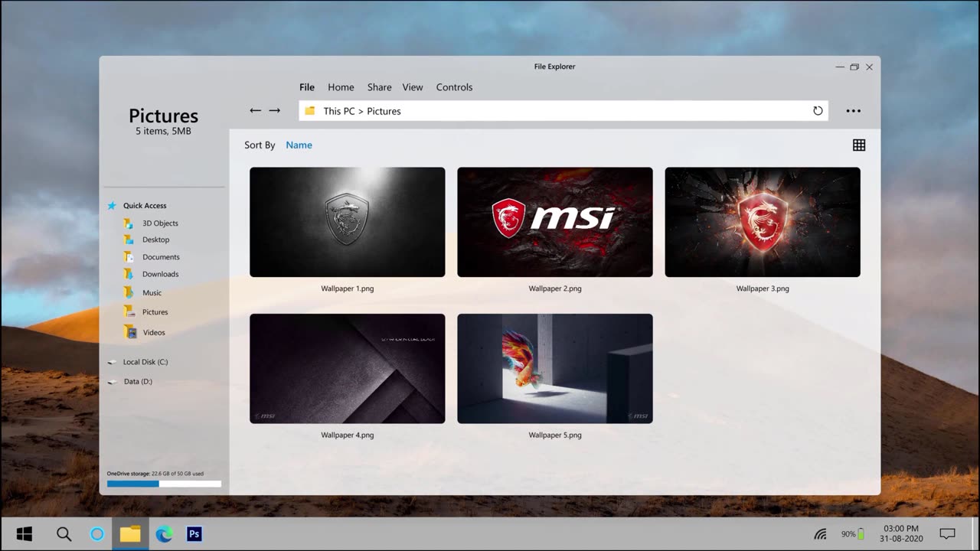Click the Wallpaper 1.png file name

point(348,289)
